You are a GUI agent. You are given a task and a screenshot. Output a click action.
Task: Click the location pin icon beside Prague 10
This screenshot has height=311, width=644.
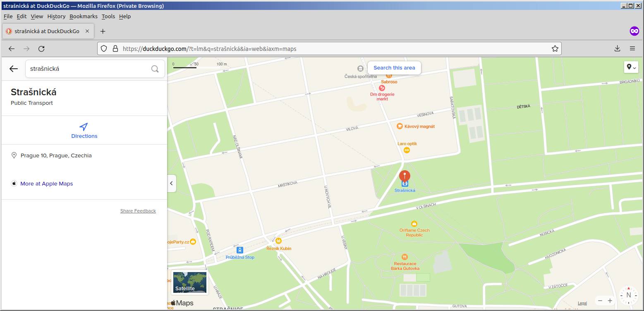pyautogui.click(x=14, y=156)
